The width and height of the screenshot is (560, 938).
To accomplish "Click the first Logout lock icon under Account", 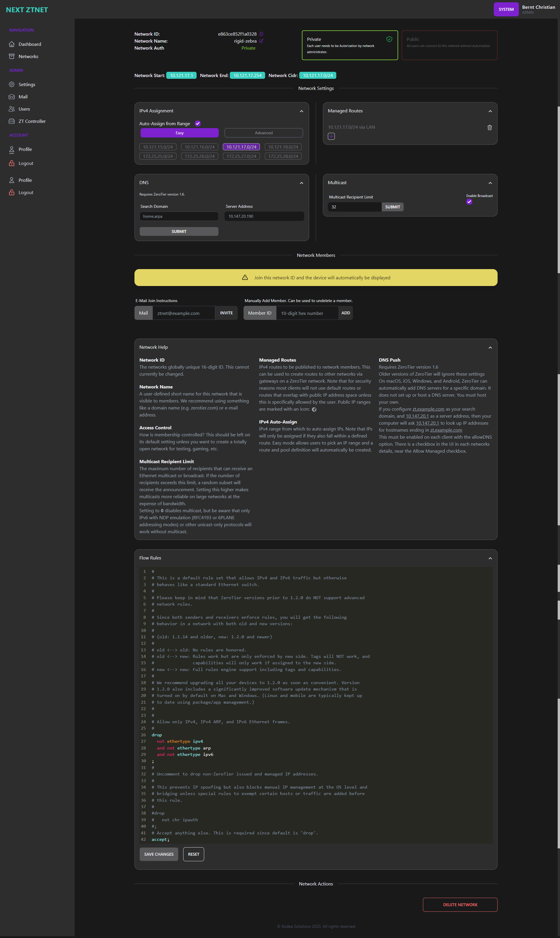I will point(12,163).
